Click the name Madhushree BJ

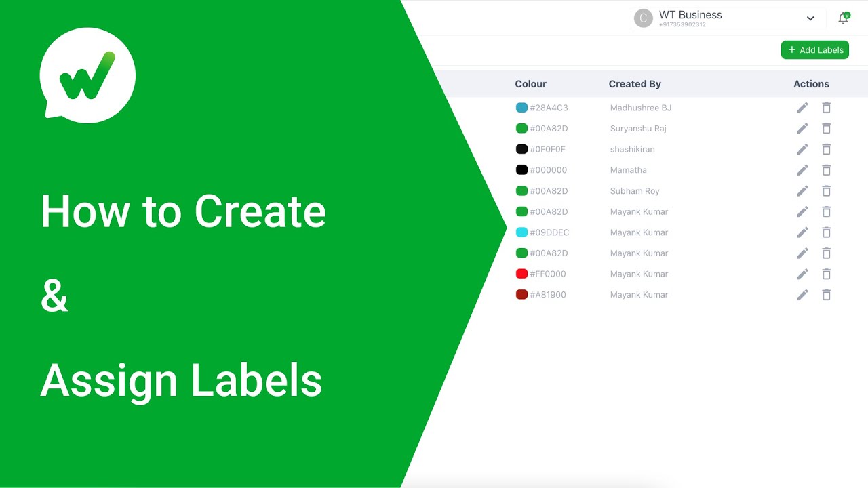click(x=641, y=108)
